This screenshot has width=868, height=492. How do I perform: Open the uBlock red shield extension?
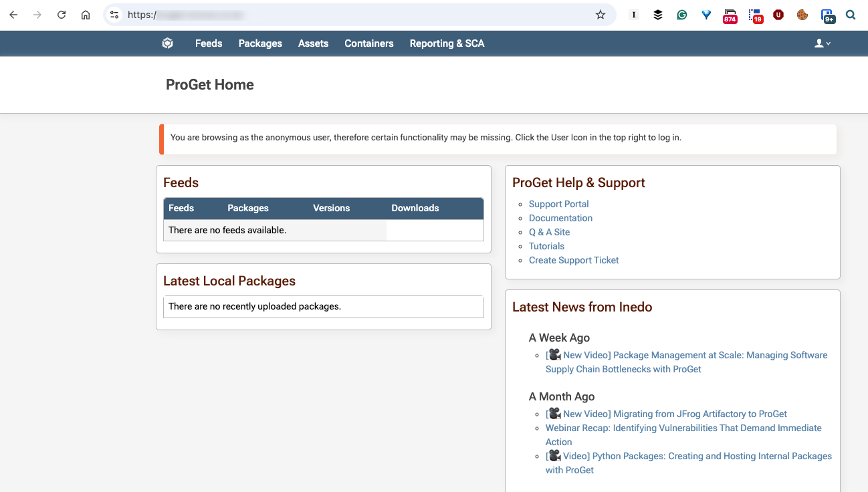[778, 15]
